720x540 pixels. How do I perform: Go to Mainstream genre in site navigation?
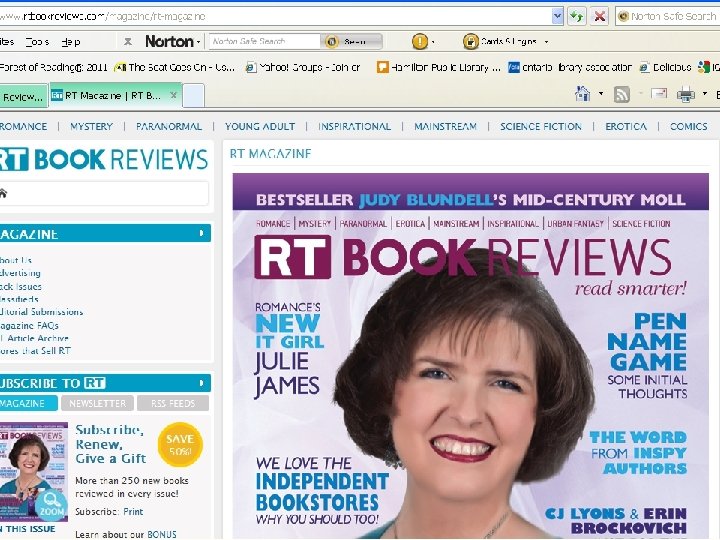pyautogui.click(x=445, y=126)
